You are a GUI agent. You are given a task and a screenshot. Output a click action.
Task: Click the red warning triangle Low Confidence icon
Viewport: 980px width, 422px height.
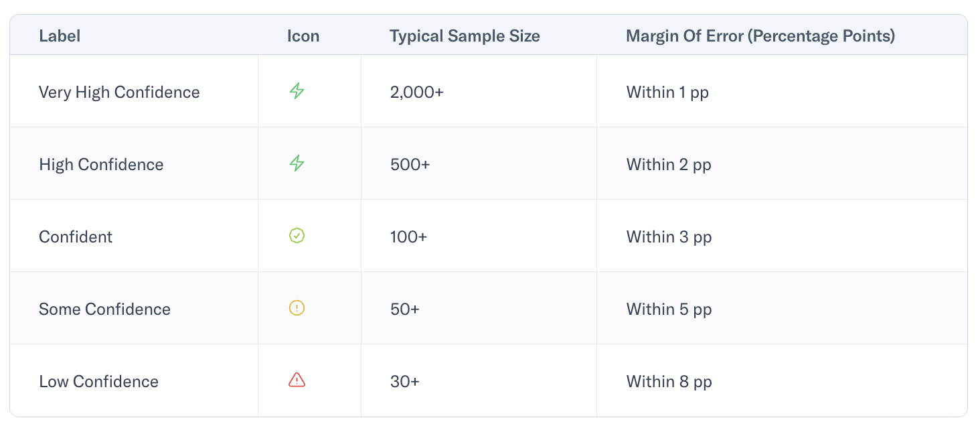[297, 380]
